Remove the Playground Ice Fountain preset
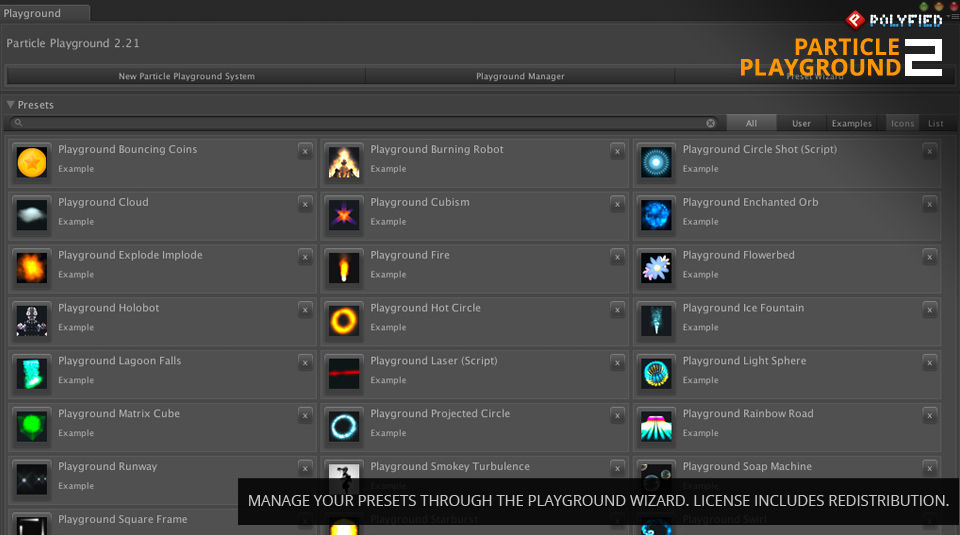This screenshot has height=535, width=960. pos(929,310)
